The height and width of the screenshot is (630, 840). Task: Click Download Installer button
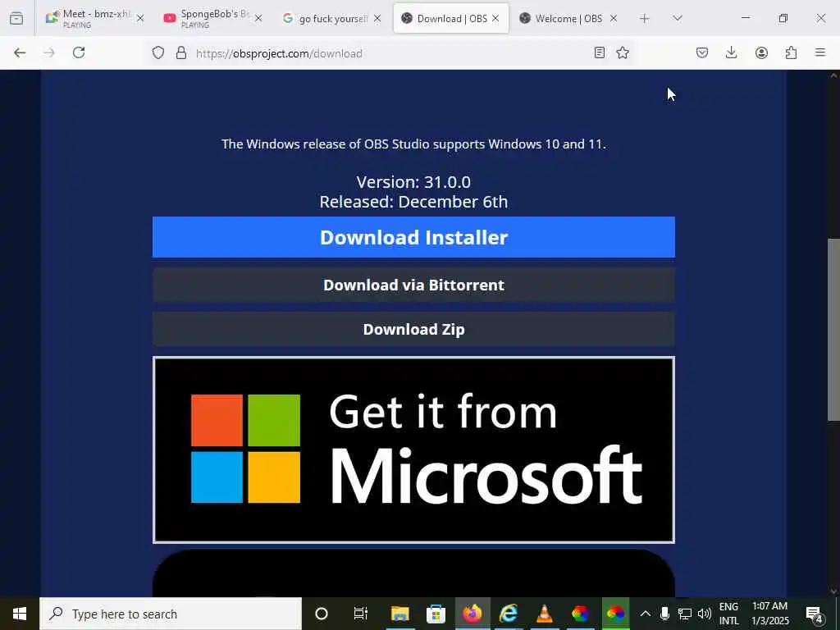click(413, 237)
